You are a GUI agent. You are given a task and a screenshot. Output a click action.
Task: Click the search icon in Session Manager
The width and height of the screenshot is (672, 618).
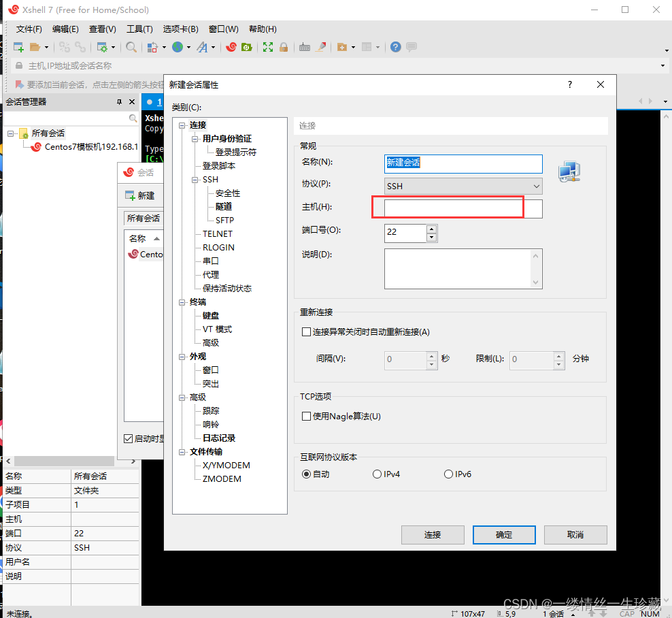(133, 118)
